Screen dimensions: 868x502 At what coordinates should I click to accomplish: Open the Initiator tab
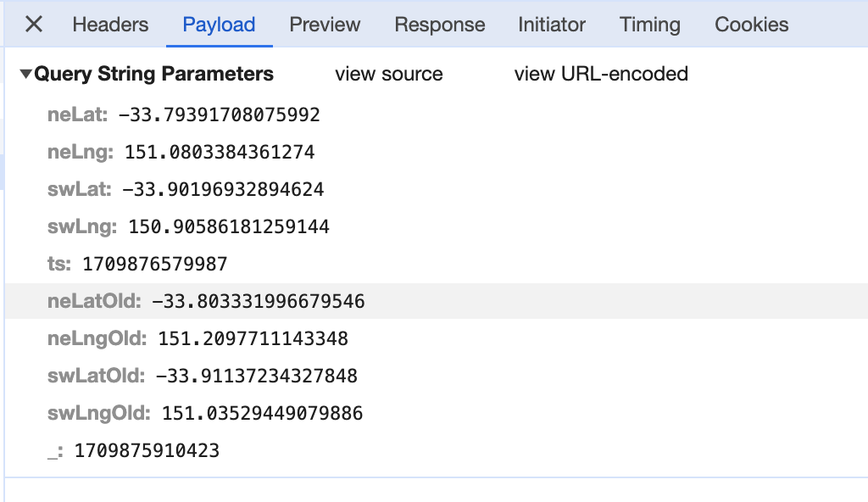(551, 25)
